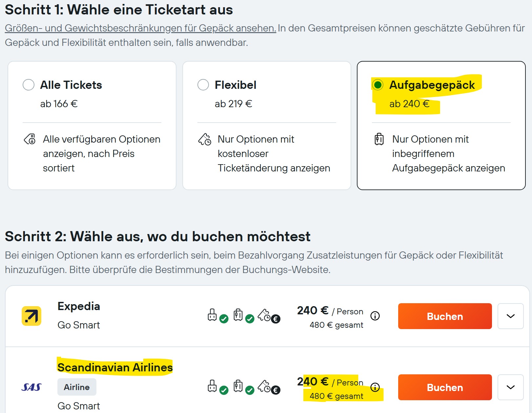
Task: Select the Aufgabegepäck radio button
Action: 378,85
